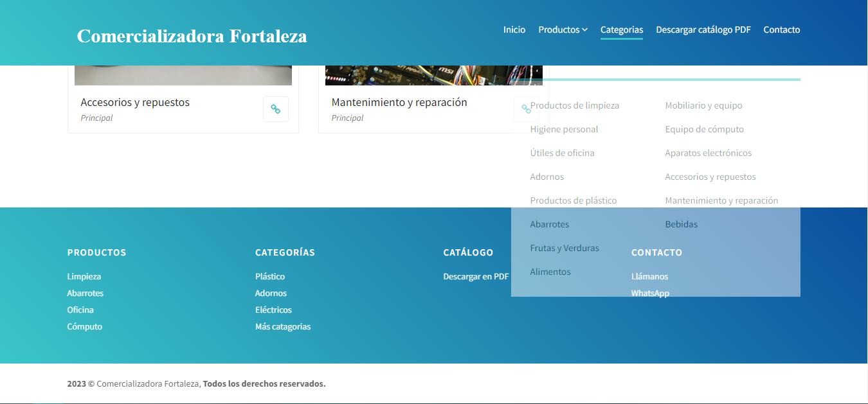Go to Contacto in the header
This screenshot has width=868, height=404.
[x=781, y=30]
